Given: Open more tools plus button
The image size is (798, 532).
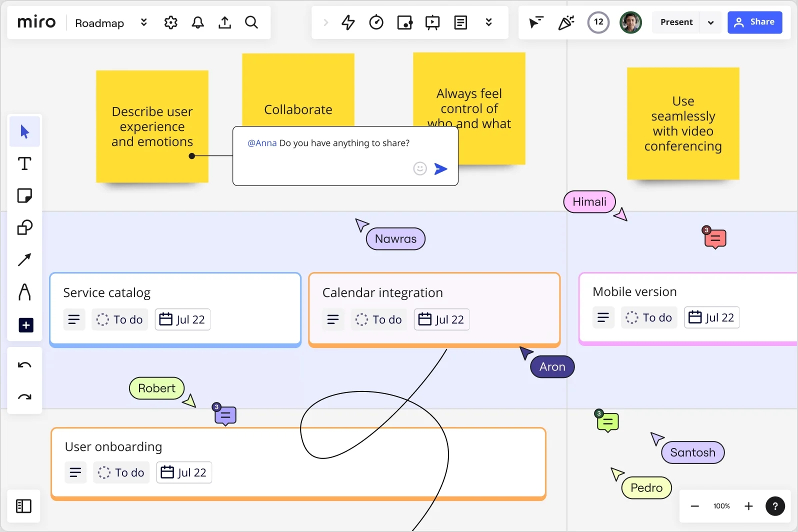Looking at the screenshot, I should click(25, 325).
